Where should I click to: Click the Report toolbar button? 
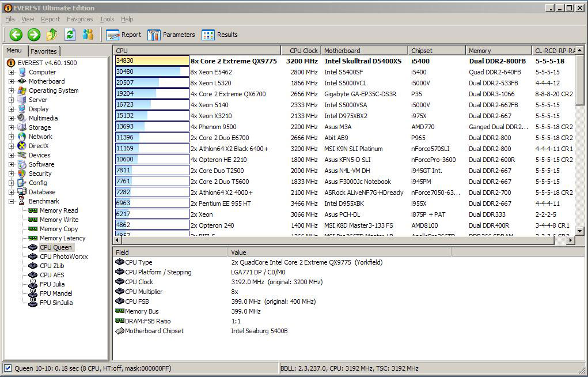click(x=123, y=35)
